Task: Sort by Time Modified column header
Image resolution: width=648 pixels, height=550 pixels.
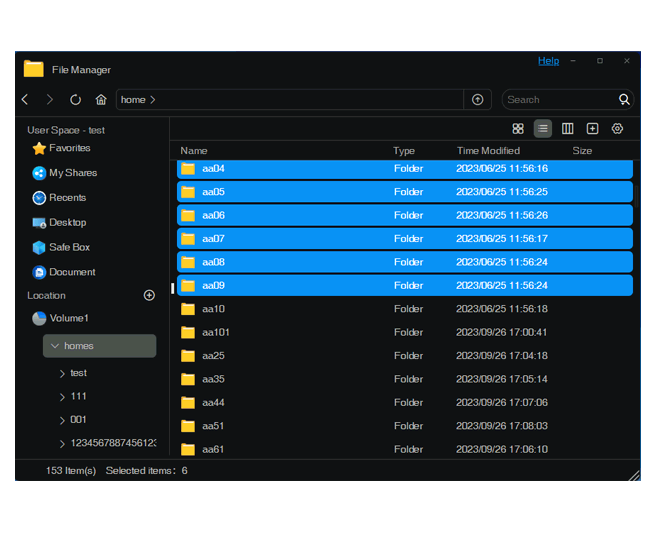Action: [488, 151]
